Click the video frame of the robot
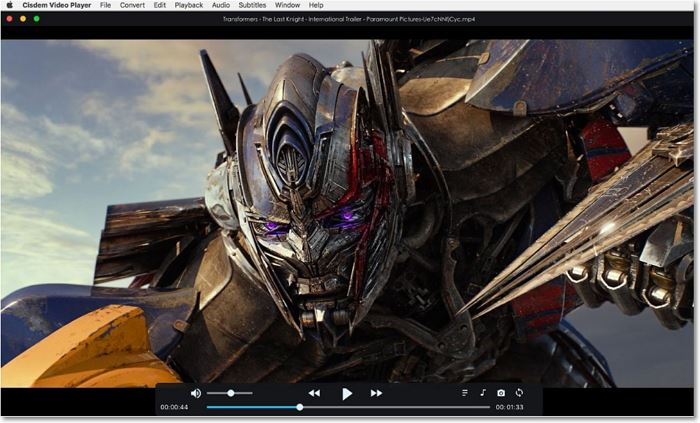The width and height of the screenshot is (700, 423). coord(347,213)
